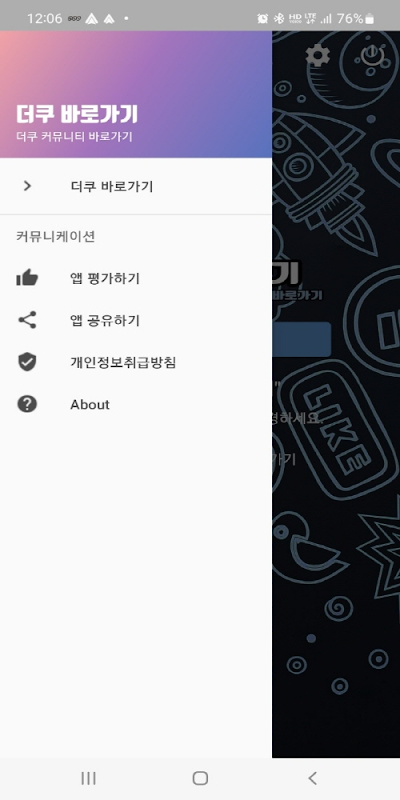Open the 앱 공유하기 entry
Viewport: 400px width, 800px height.
(x=136, y=320)
